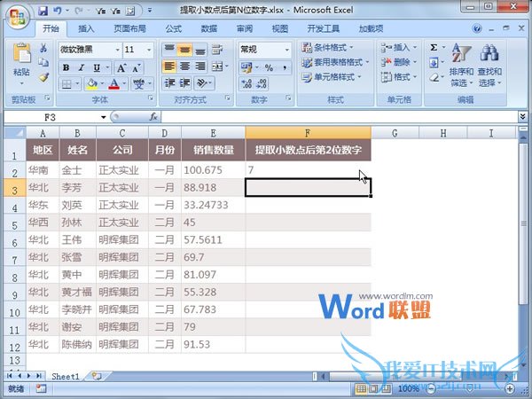
Task: Increase the font size with the large A
Action: click(121, 68)
